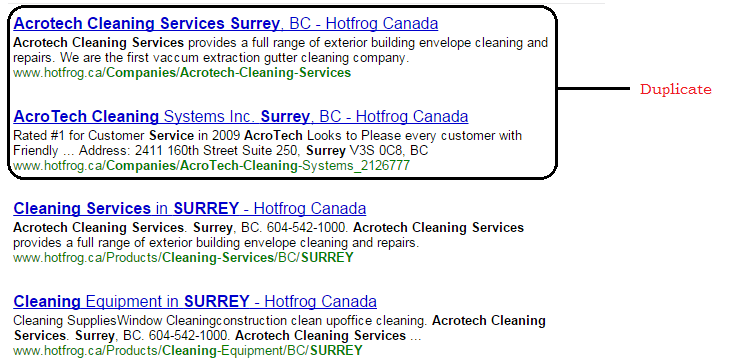Click 'Hotfrog Canada' in first result title
Screen dimensions: 731x362
(x=381, y=23)
